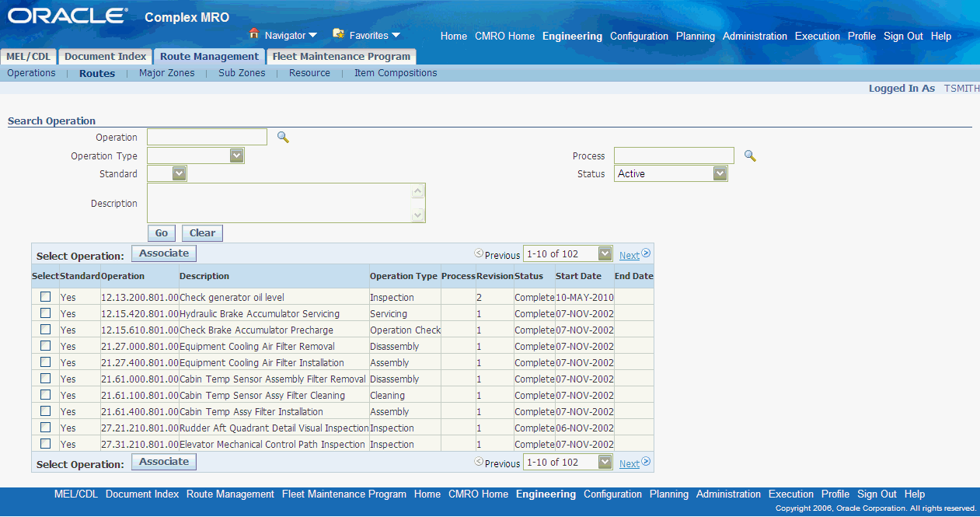Click Description textarea scroll up arrow
The image size is (980, 517).
[418, 190]
